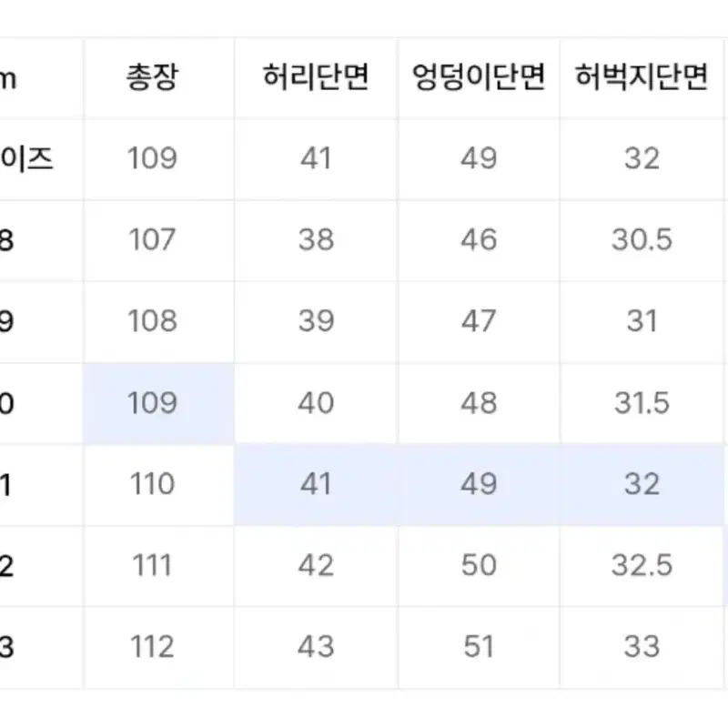Screen dimensions: 728x728
Task: Select total length value 112
Action: pos(152,647)
